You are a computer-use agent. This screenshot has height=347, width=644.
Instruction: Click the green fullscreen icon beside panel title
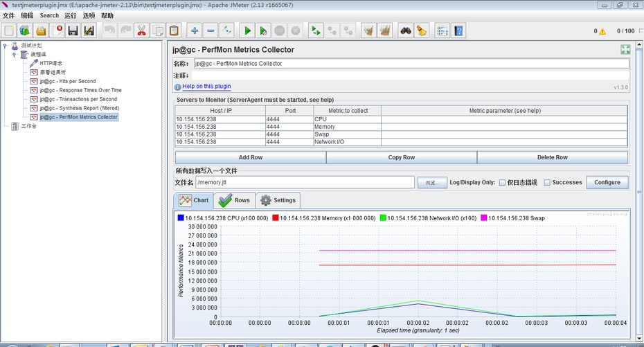[x=625, y=50]
